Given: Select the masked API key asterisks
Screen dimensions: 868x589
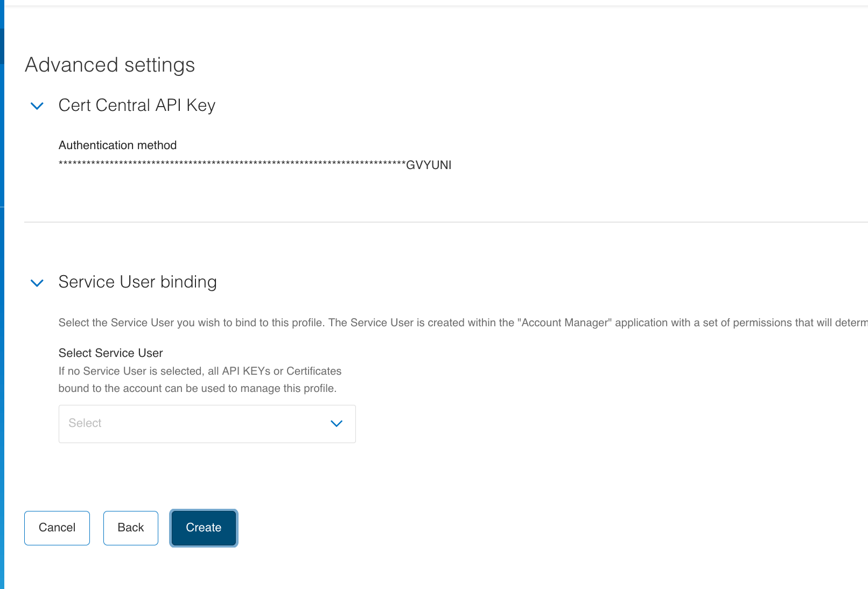Looking at the screenshot, I should point(232,165).
